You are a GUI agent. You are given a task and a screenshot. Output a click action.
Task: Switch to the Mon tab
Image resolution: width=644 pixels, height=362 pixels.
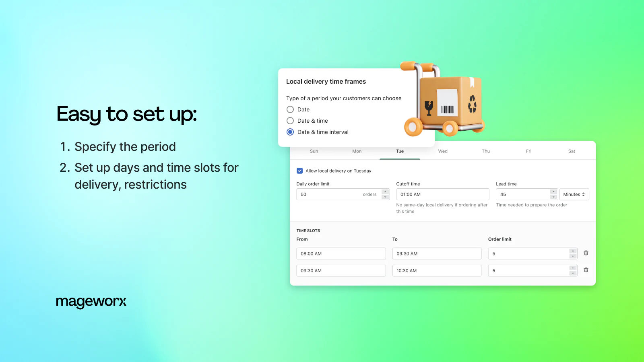[357, 151]
